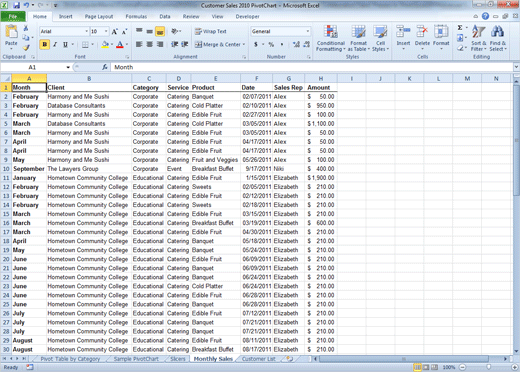The image size is (520, 372).
Task: Click the Format Painter brush icon
Action: point(26,48)
